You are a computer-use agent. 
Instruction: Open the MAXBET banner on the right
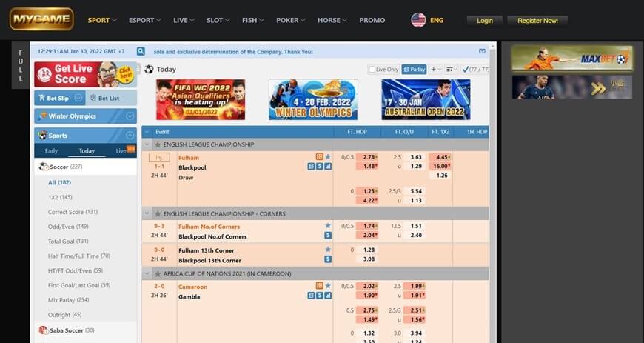(571, 58)
